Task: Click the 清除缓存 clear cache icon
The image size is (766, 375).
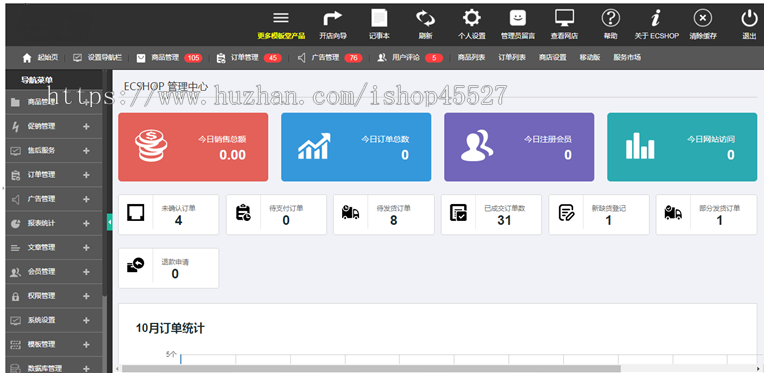Action: coord(702,19)
